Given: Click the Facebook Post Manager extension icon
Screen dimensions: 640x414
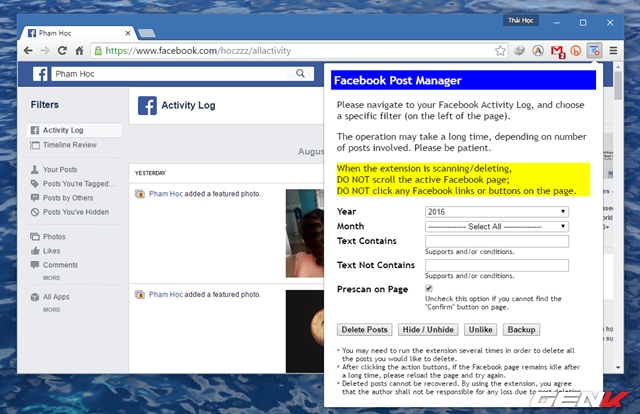Looking at the screenshot, I should (x=594, y=49).
